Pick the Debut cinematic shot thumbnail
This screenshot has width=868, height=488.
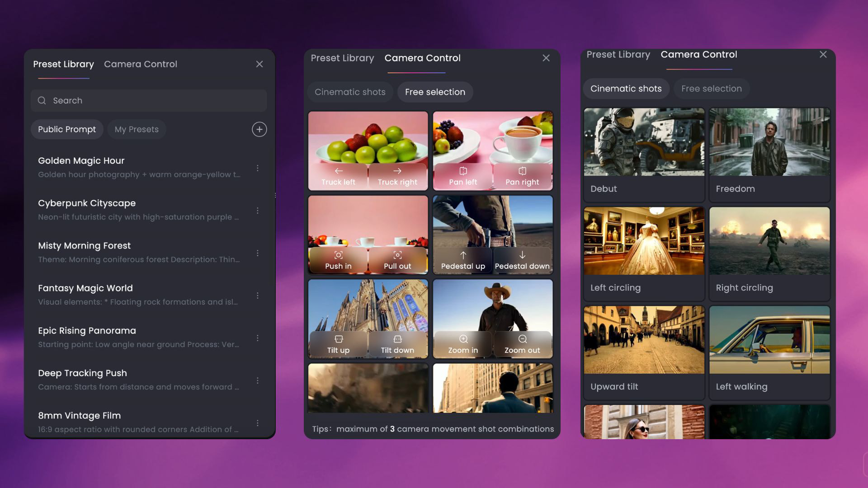[x=644, y=142]
